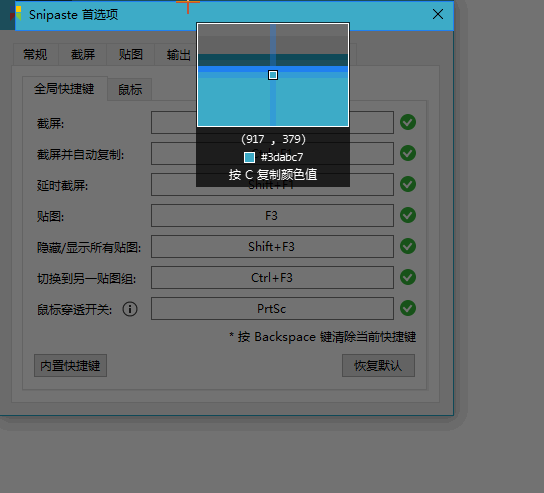Click the green check for 隐藏/显示所有贴图
The image size is (544, 493).
pyautogui.click(x=408, y=246)
